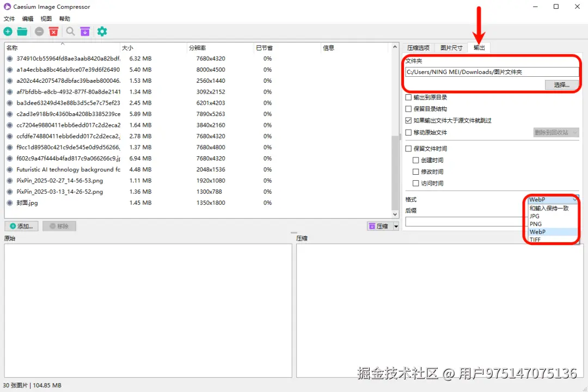
Task: Open the 文件 menu
Action: (x=9, y=19)
